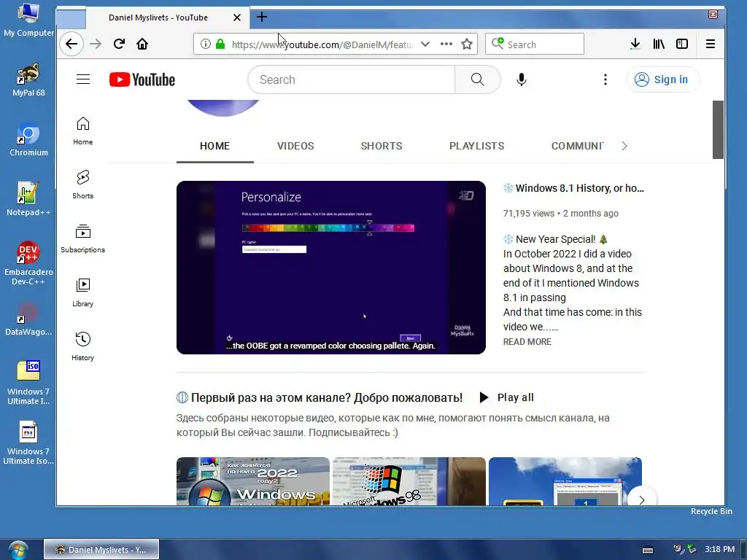This screenshot has height=560, width=747.
Task: Close the Daniel Myslivets YouTube tab
Action: [237, 17]
